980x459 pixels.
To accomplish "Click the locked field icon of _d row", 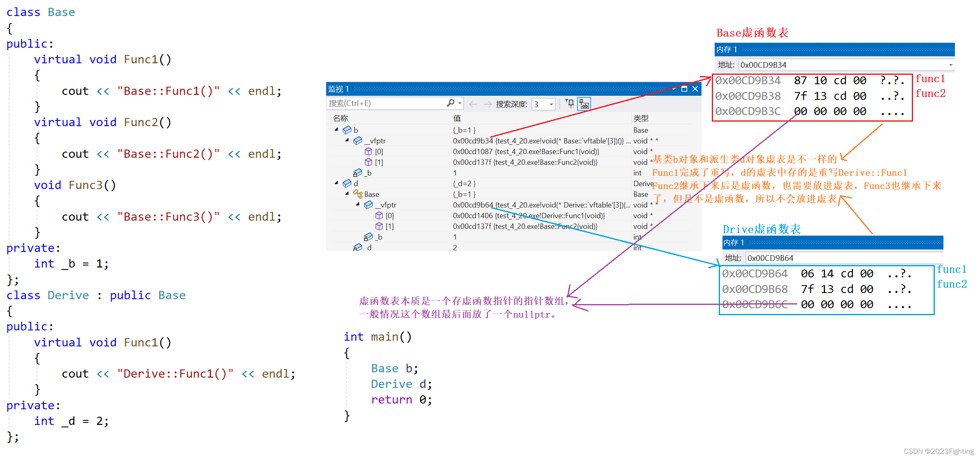I will tap(358, 247).
